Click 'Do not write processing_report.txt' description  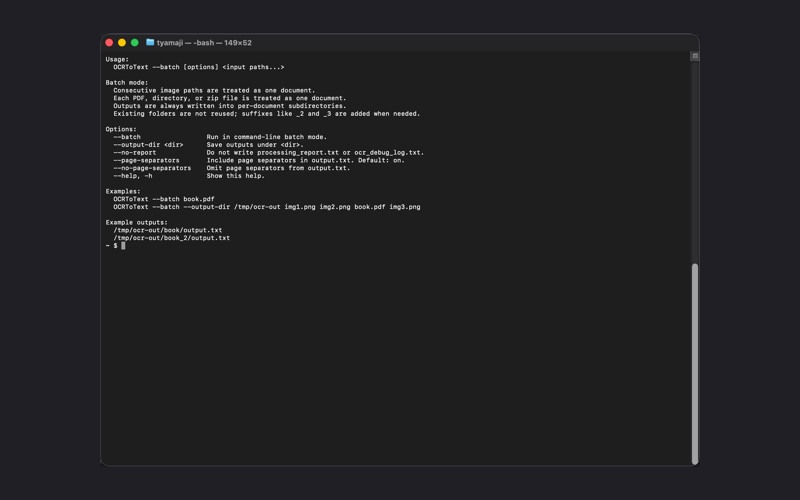click(315, 153)
